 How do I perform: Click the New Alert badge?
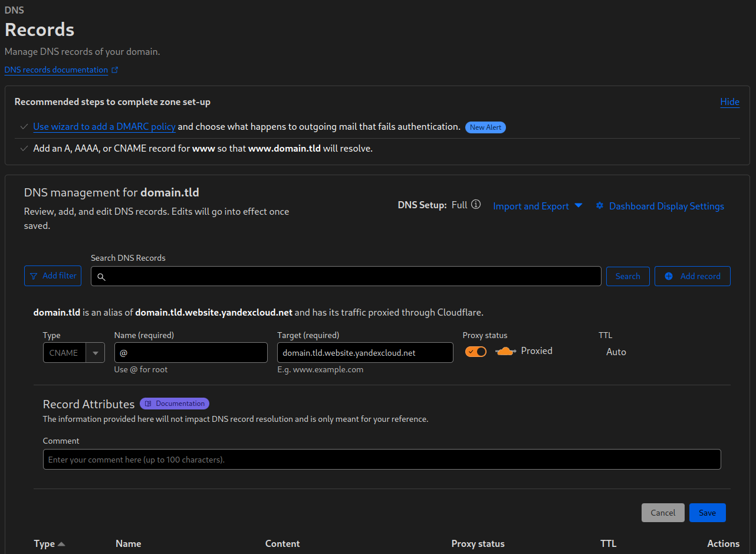[485, 127]
